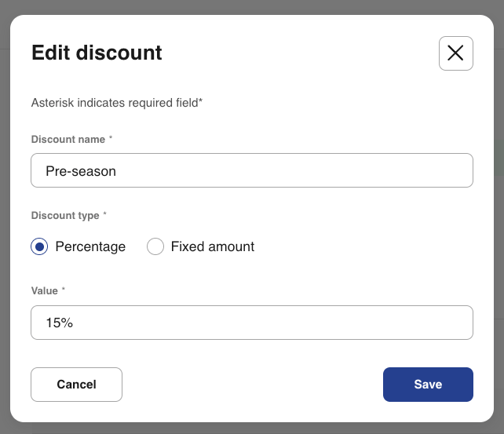Click into the Value input field
Image resolution: width=504 pixels, height=434 pixels.
pos(251,323)
